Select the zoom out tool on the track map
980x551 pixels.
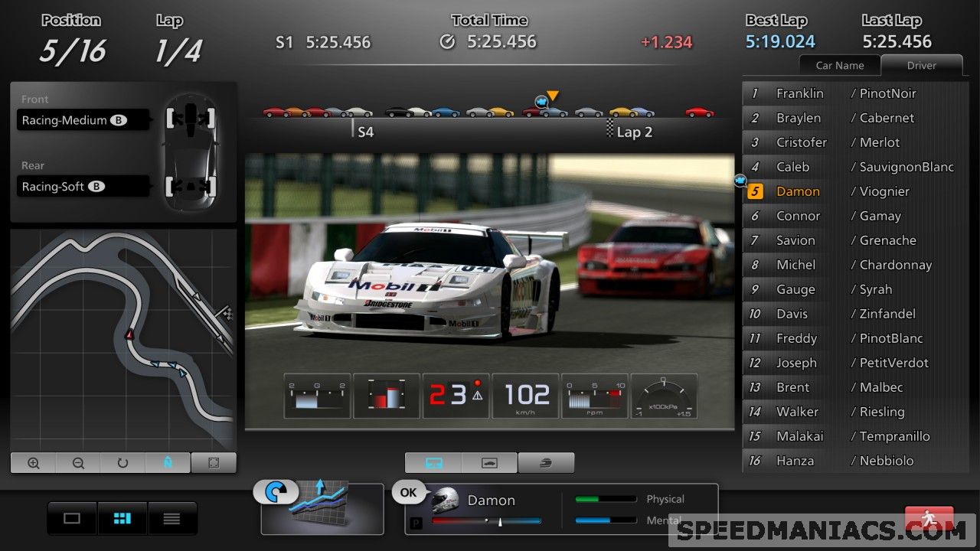click(x=77, y=462)
